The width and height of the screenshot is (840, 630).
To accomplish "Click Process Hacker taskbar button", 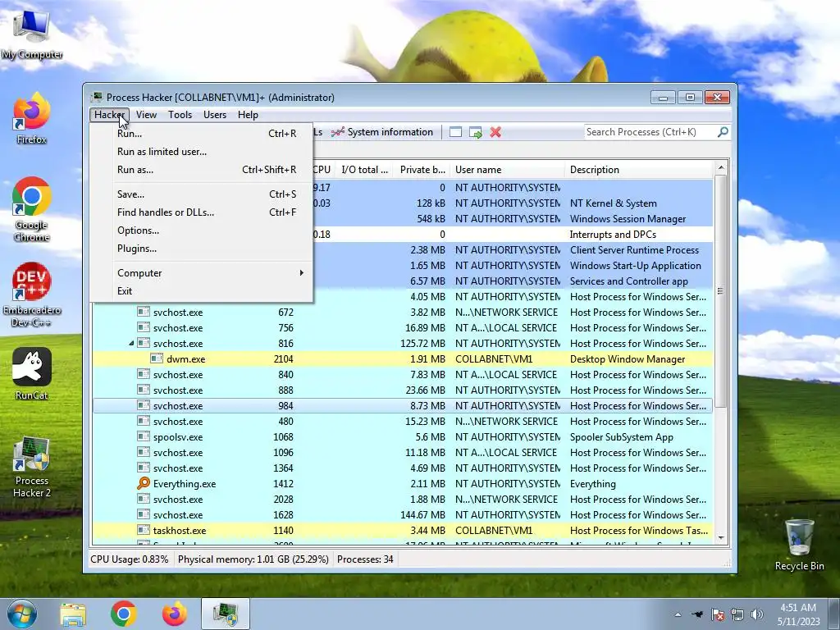I will (x=226, y=614).
